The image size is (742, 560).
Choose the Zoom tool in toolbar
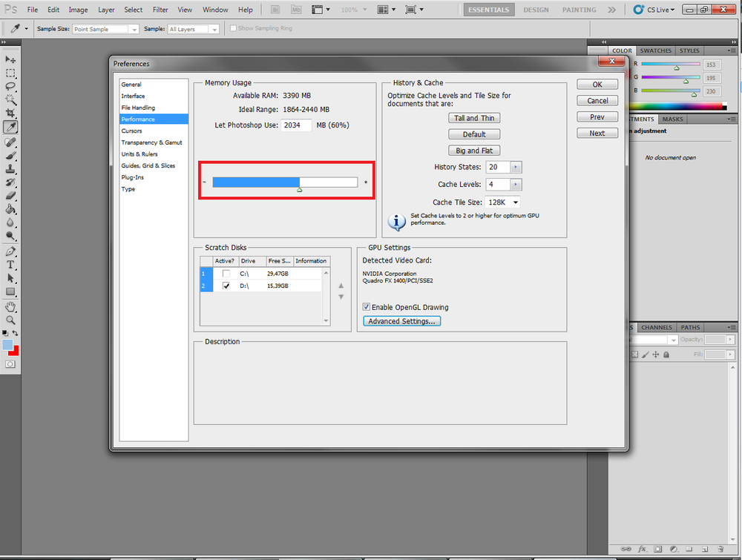[x=11, y=320]
